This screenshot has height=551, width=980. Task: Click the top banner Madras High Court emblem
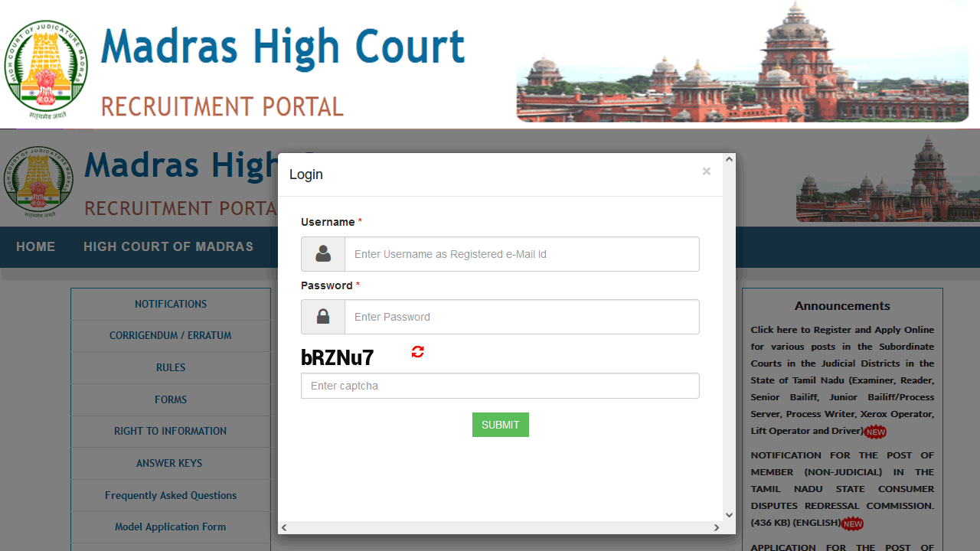(x=46, y=69)
